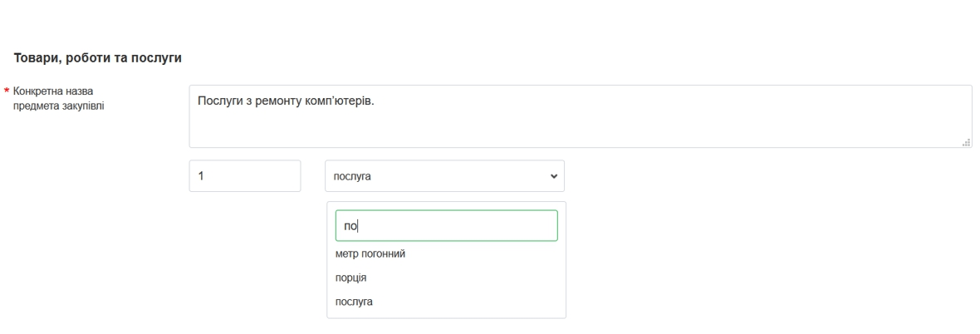The width and height of the screenshot is (980, 334).
Task: Click the quantity field showing 1
Action: (x=244, y=176)
